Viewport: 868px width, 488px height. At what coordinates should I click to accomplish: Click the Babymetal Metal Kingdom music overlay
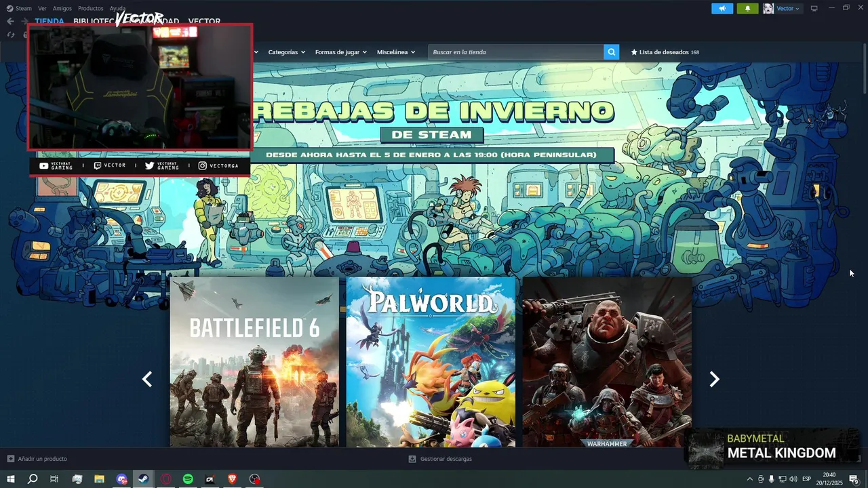click(x=772, y=447)
